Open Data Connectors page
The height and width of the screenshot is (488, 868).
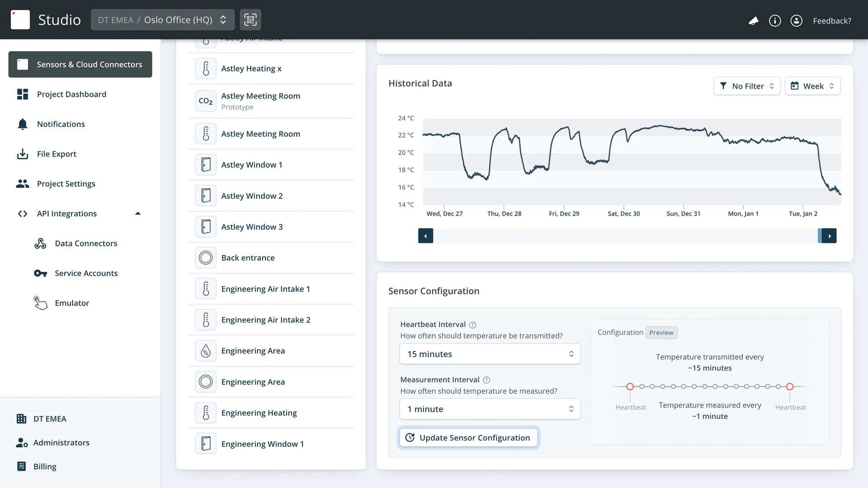tap(86, 244)
